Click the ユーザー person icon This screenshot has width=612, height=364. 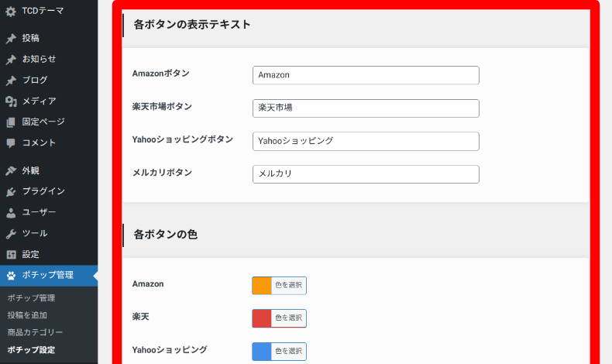tap(11, 213)
